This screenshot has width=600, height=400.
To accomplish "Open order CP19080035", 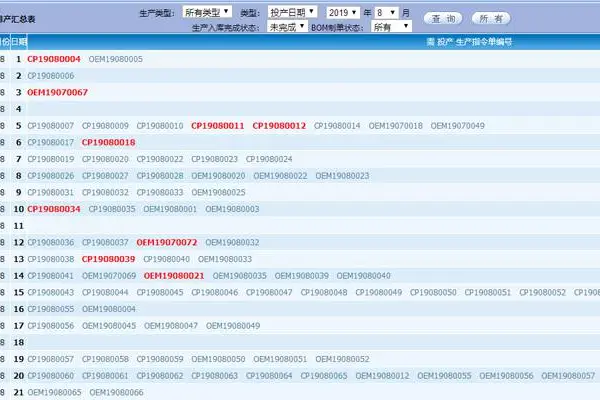I will [x=112, y=209].
